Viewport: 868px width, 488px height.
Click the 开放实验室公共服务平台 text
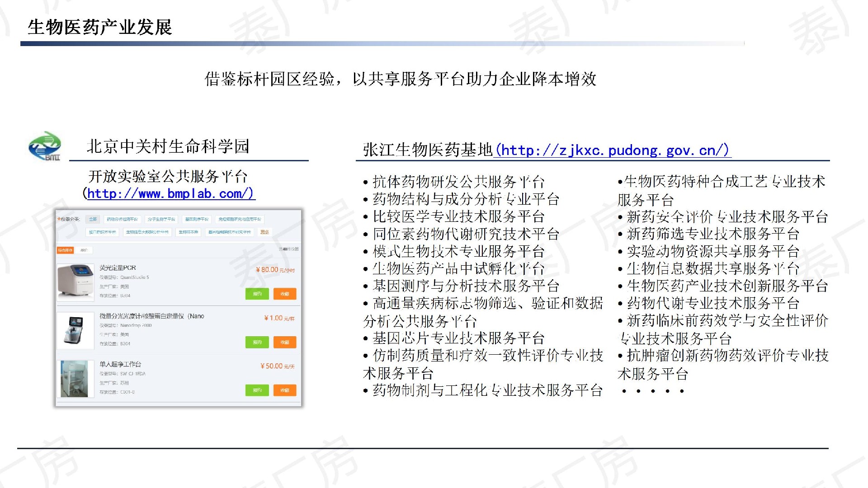coord(168,176)
